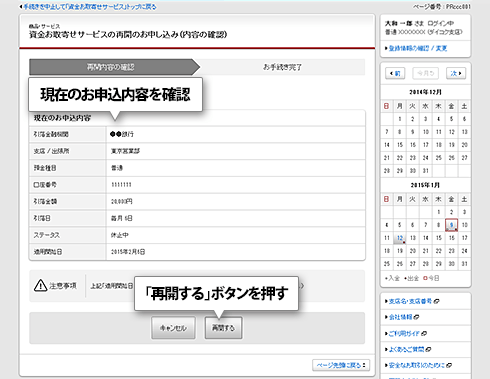Screen dimensions: 490x379
Task: Click the お手続き完了 step indicator
Action: 282,67
